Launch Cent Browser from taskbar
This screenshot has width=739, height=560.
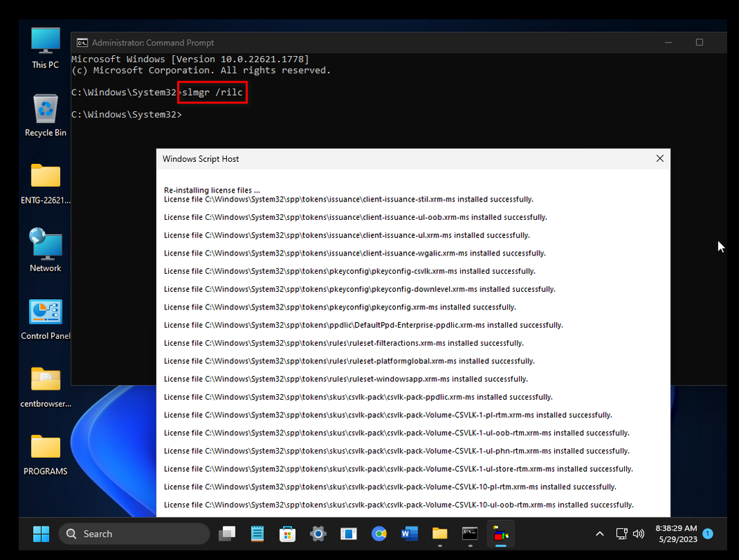(x=379, y=533)
